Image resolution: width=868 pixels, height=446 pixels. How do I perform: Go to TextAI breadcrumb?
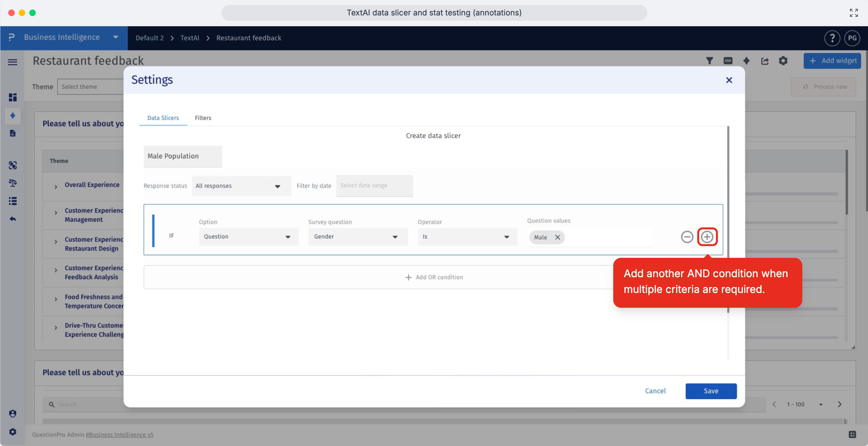(190, 38)
